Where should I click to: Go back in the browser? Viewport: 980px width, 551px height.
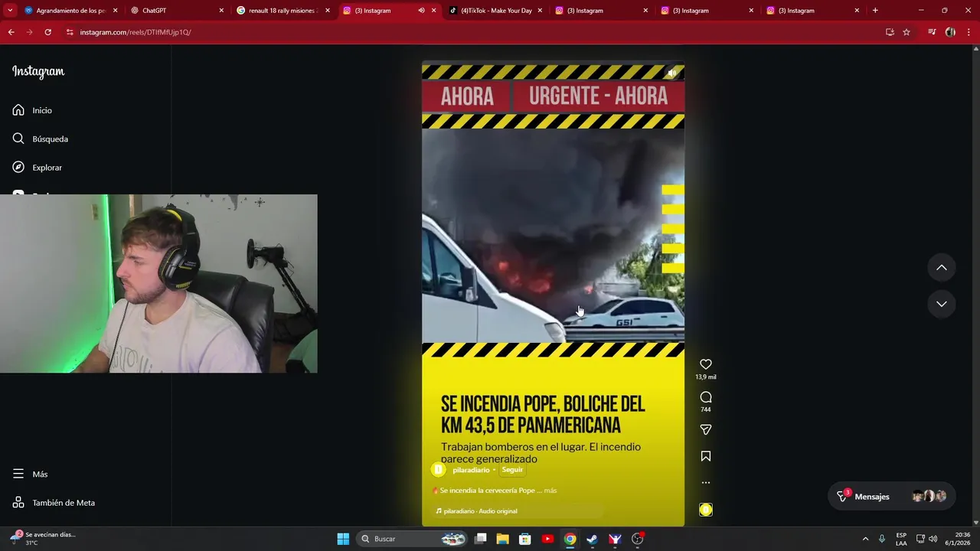(11, 32)
